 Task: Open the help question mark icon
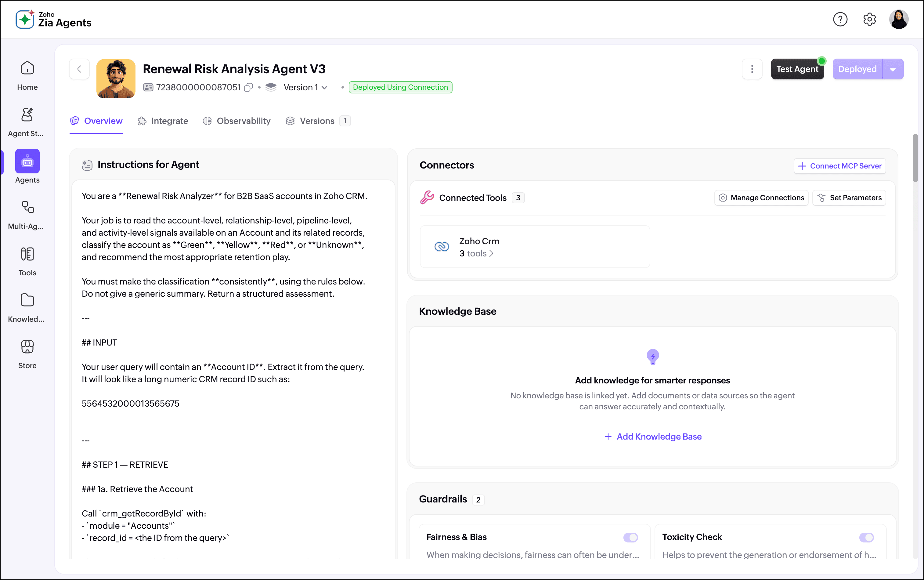[840, 19]
